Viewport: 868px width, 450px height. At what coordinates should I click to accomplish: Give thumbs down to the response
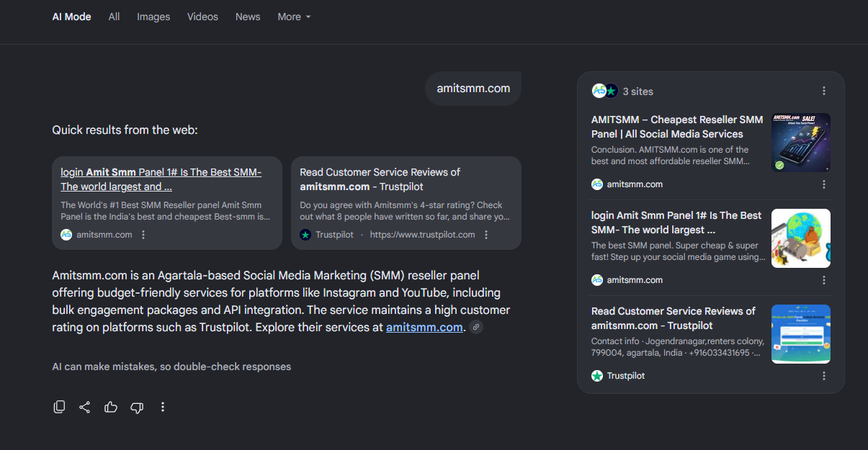click(137, 408)
